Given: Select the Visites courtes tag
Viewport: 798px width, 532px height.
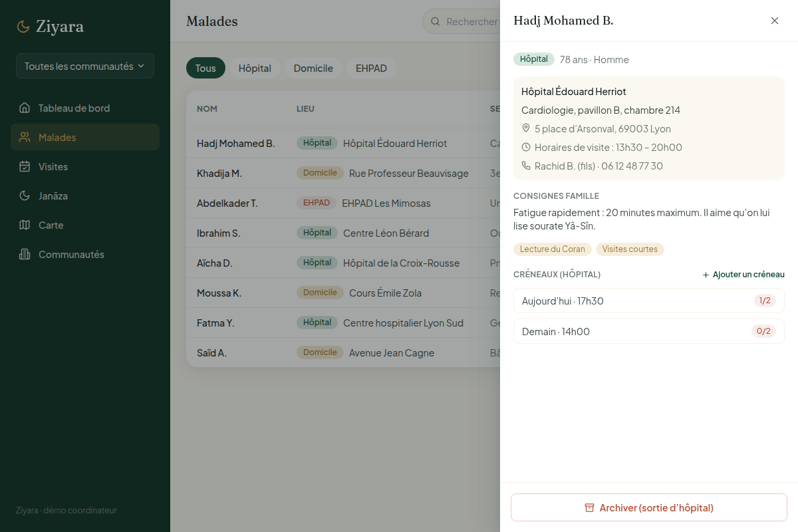Looking at the screenshot, I should (x=630, y=249).
